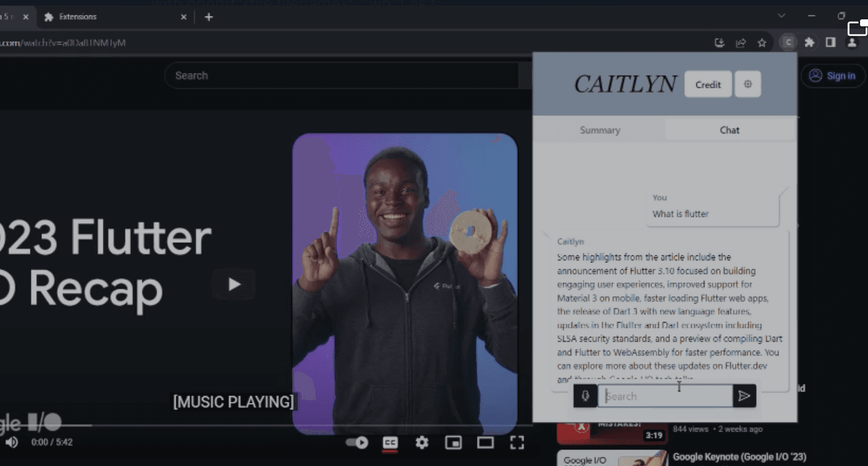The height and width of the screenshot is (466, 868).
Task: Click the [MUSIC PLAYING] caption text
Action: click(x=233, y=401)
